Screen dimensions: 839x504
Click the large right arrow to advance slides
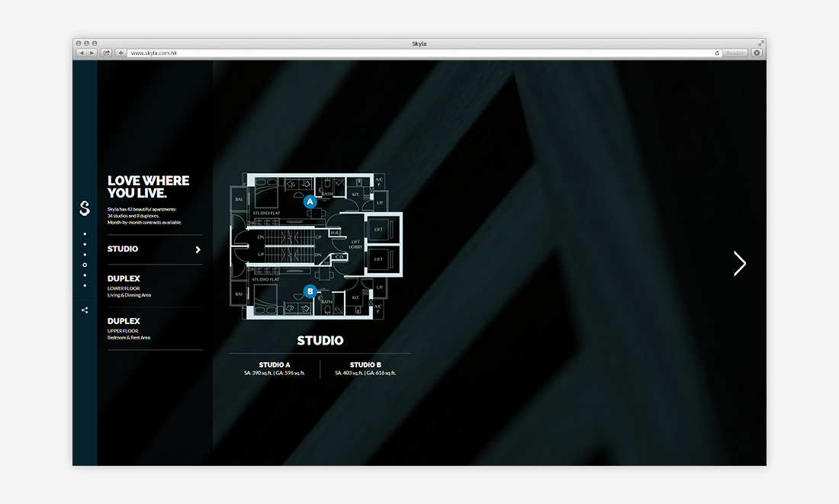tap(739, 263)
